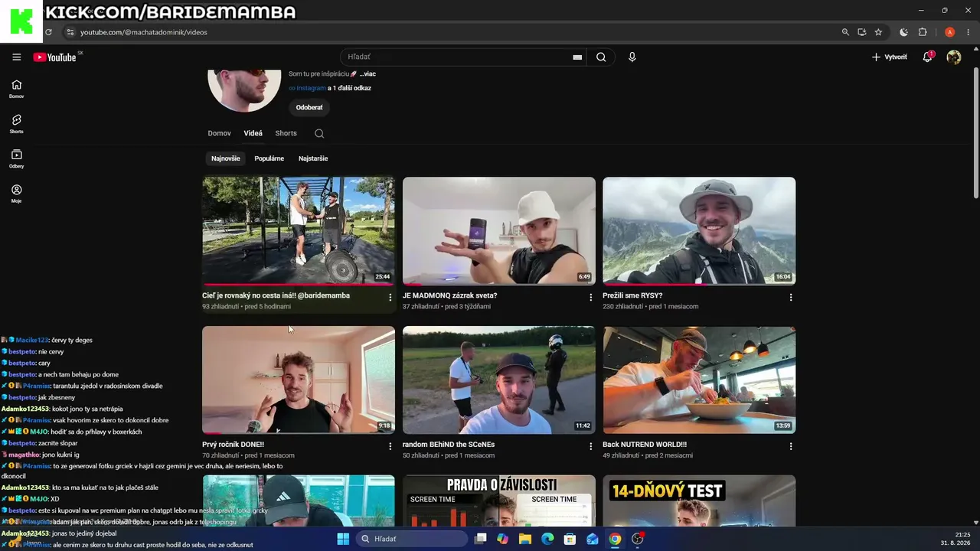Open 'random BEhiND the SCeNEs' video title
The width and height of the screenshot is (980, 551).
(x=449, y=445)
